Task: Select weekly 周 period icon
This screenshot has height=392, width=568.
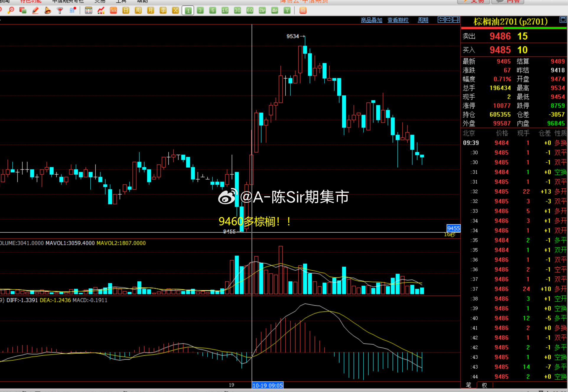Action: [138, 11]
